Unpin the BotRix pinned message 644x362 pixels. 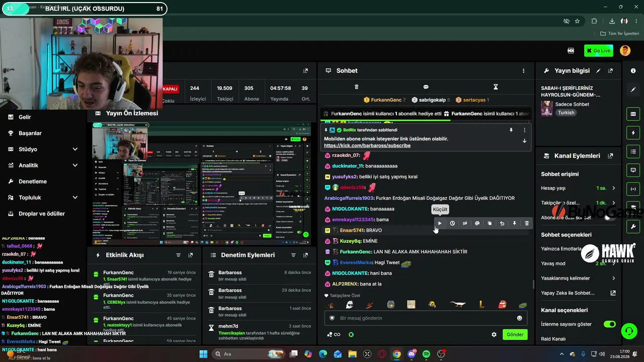(x=511, y=130)
